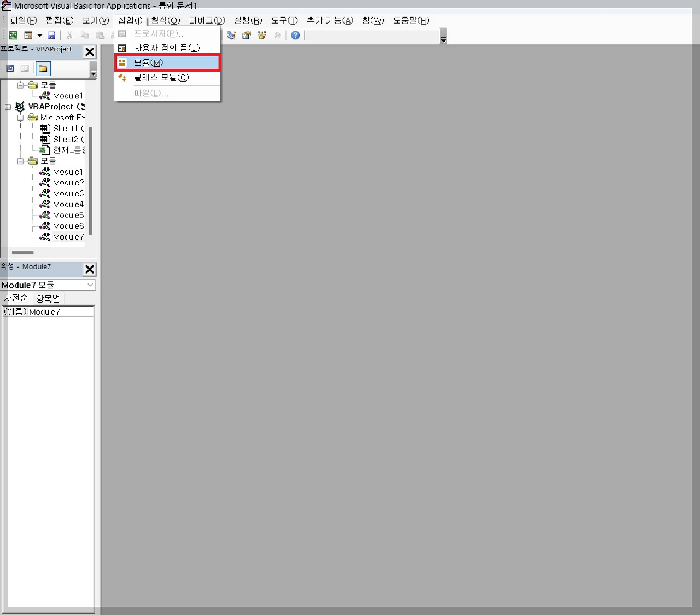Click the blue Help question mark icon
Viewport: 700px width, 615px height.
click(295, 35)
